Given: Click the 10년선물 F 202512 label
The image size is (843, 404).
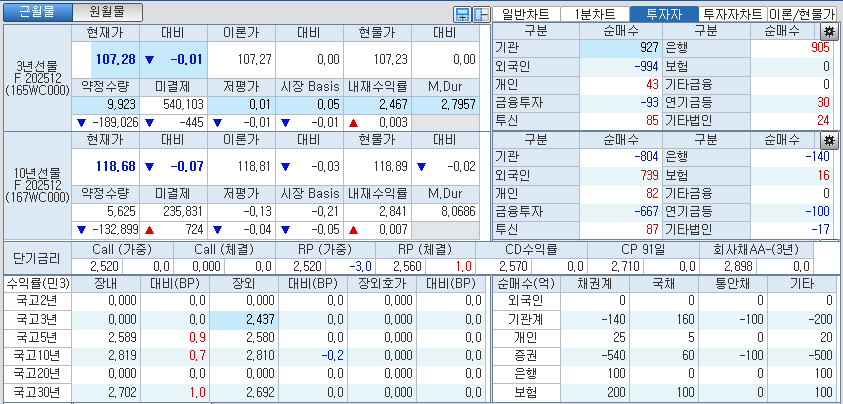Looking at the screenshot, I should tap(38, 186).
